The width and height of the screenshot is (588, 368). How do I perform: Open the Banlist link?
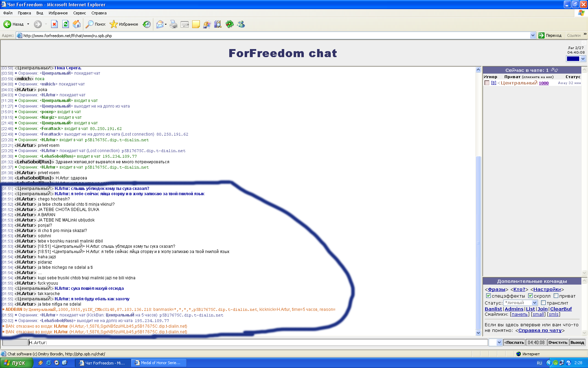(493, 309)
